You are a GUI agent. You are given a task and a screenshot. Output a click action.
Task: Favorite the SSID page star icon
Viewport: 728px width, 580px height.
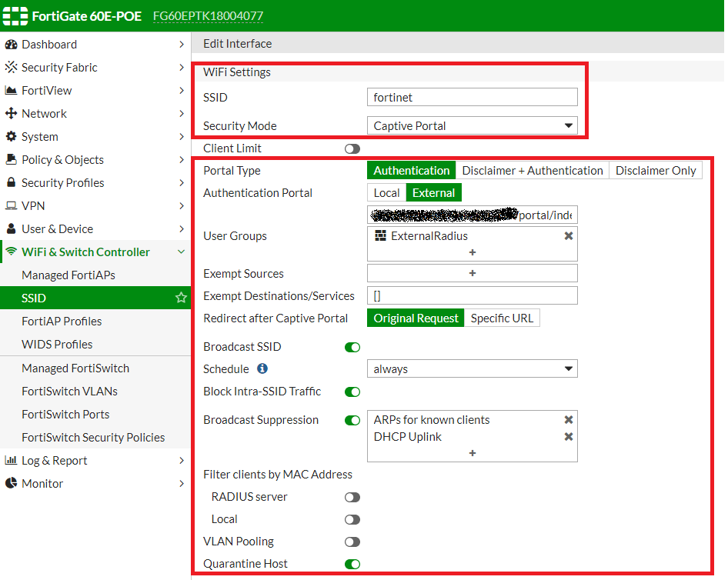(x=181, y=298)
